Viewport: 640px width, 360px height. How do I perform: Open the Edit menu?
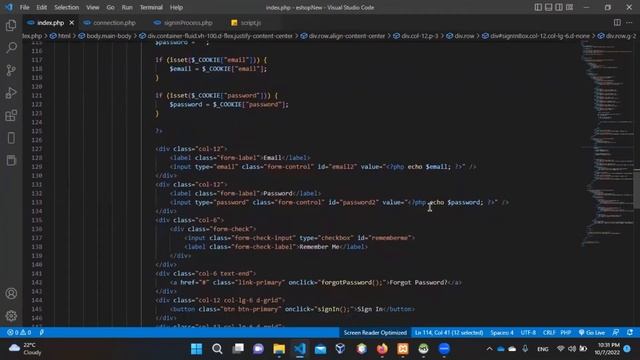[41, 7]
